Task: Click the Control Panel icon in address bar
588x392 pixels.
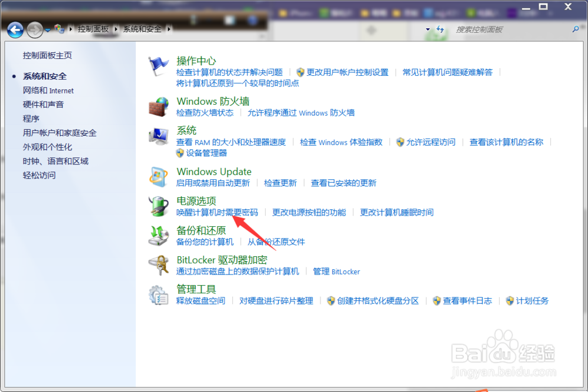Action: (59, 29)
